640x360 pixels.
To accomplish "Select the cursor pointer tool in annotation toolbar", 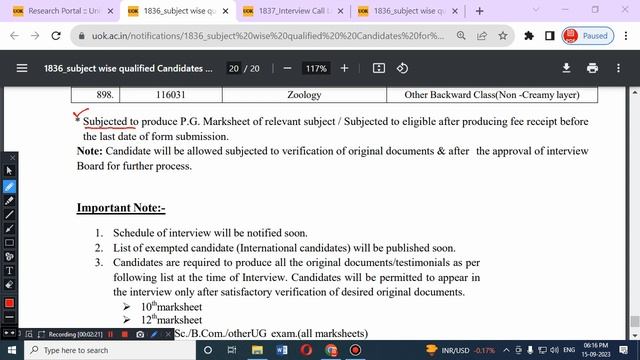I will pos(9,171).
